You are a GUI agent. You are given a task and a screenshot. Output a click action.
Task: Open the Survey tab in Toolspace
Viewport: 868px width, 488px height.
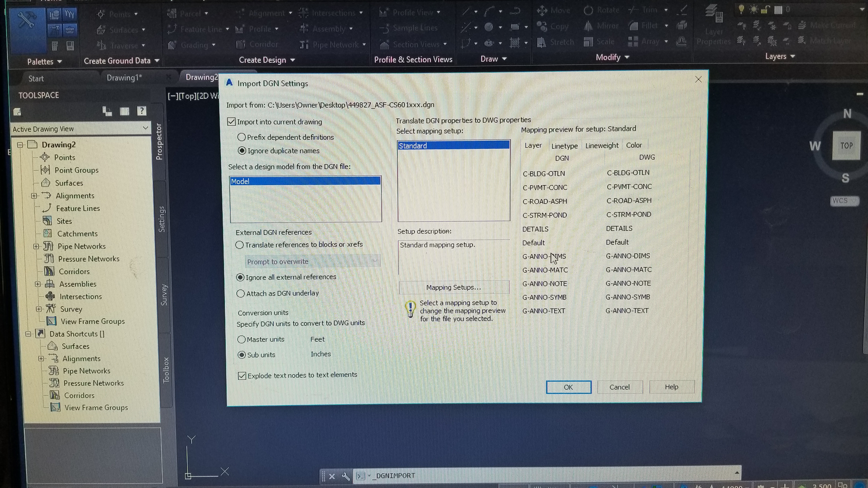(x=164, y=295)
